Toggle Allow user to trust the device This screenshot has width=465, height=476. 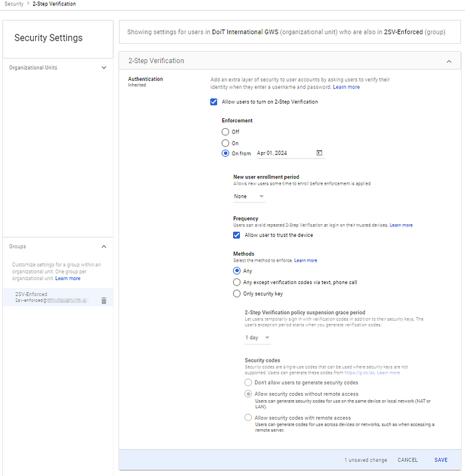pos(236,235)
